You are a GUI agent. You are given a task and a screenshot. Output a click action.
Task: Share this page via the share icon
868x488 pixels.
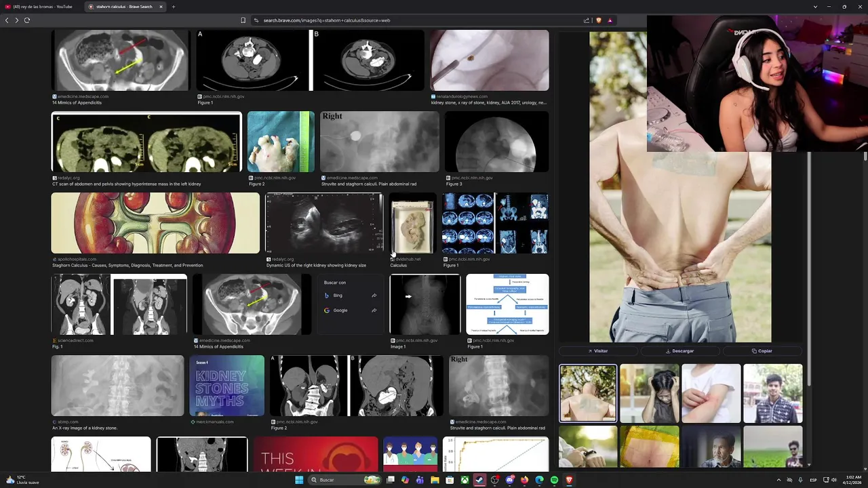tap(587, 20)
